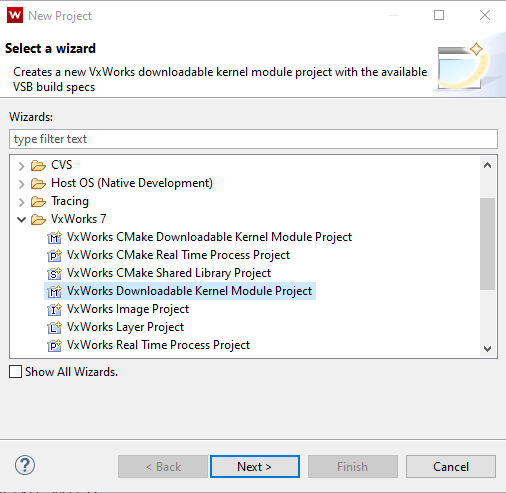Select the VxWorks 7 tree label
This screenshot has width=506, height=493.
click(79, 219)
